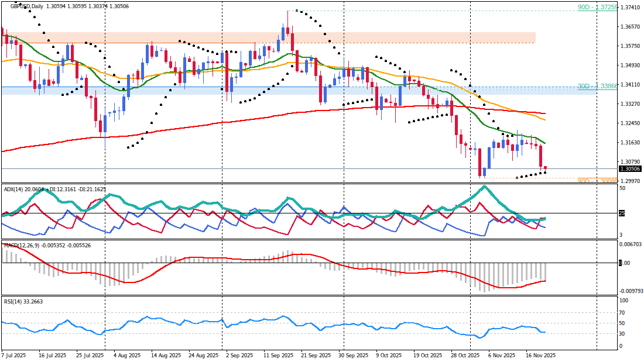Click date label 6 Nov 2025
Screen dimensions: 644x362
502,356
